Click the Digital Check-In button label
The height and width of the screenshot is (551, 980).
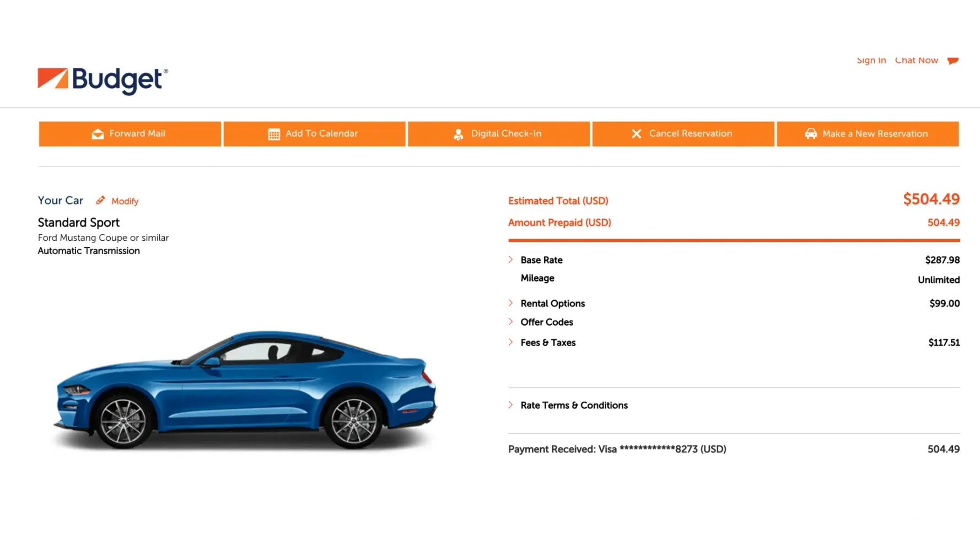click(507, 133)
